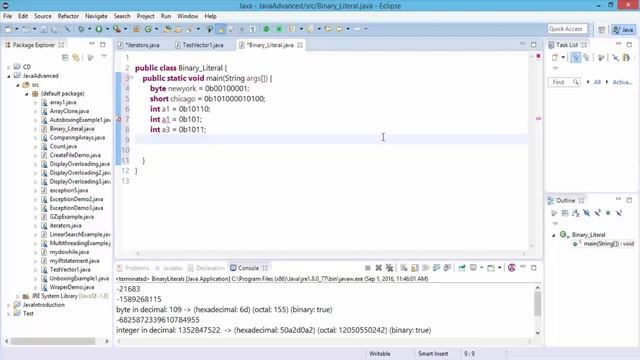Expand JRE System Library node

(x=18, y=296)
